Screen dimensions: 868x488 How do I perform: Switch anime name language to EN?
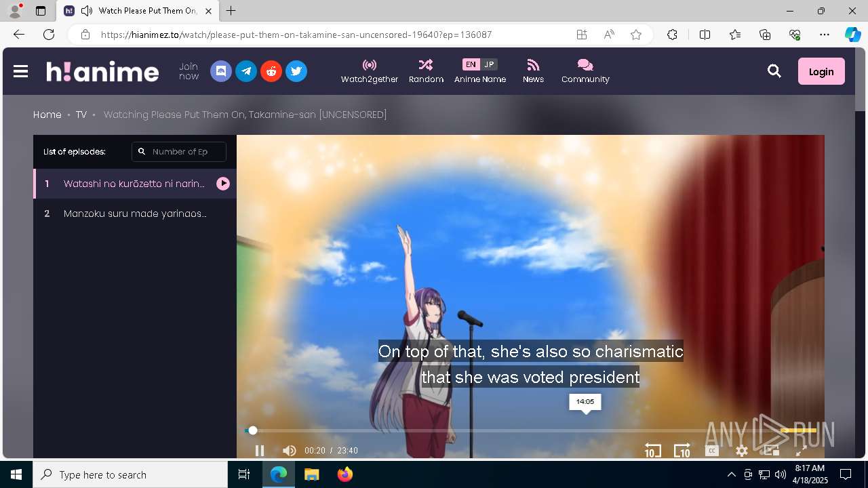[471, 64]
